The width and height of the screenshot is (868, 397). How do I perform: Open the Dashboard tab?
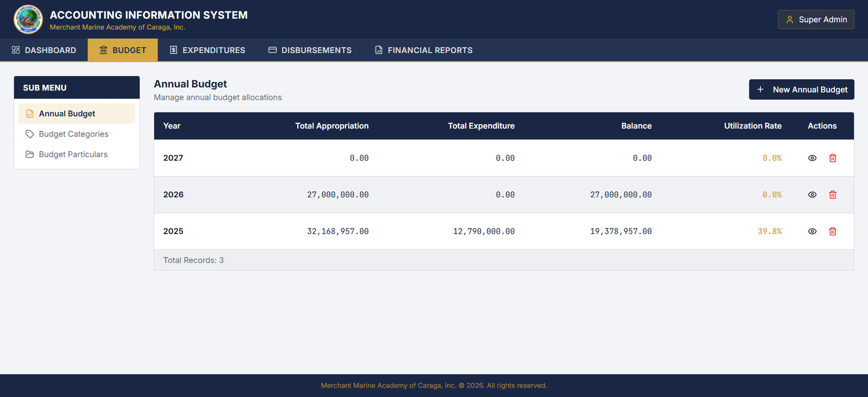point(44,50)
